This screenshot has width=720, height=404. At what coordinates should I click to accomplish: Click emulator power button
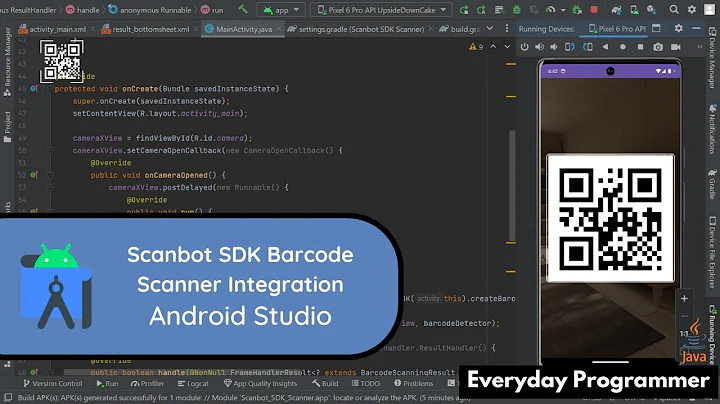[x=524, y=47]
